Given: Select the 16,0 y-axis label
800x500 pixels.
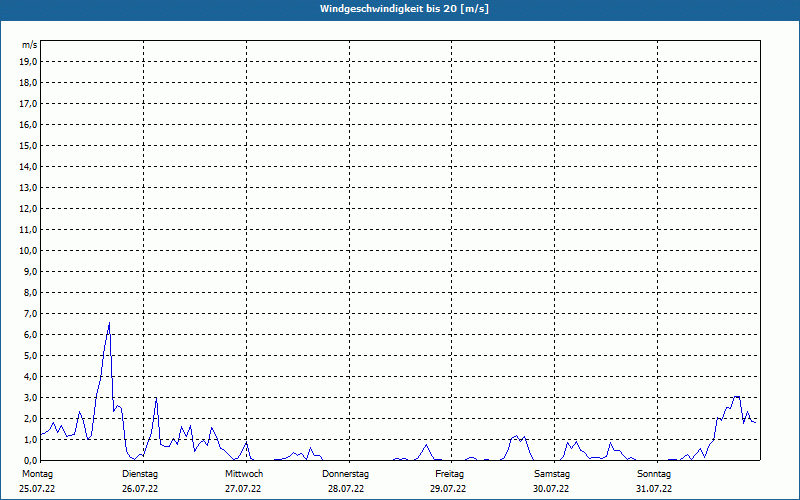Looking at the screenshot, I should (28, 124).
